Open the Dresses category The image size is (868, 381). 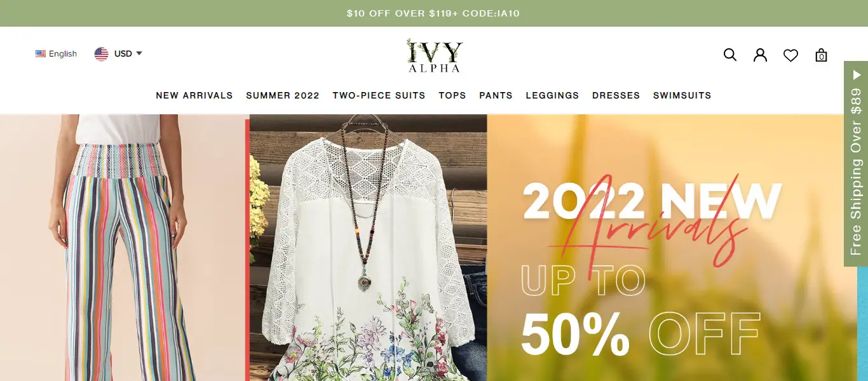coord(616,95)
